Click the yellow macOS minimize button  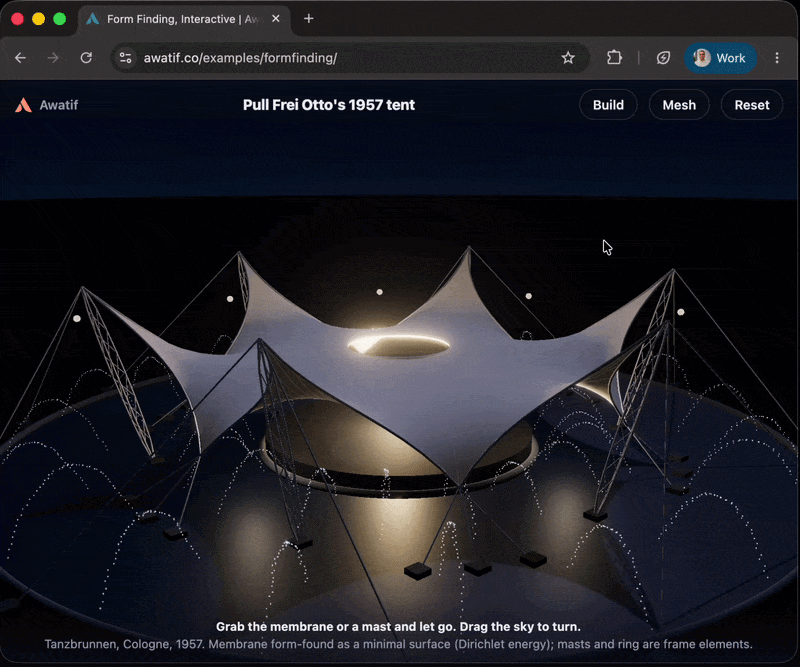[x=38, y=19]
